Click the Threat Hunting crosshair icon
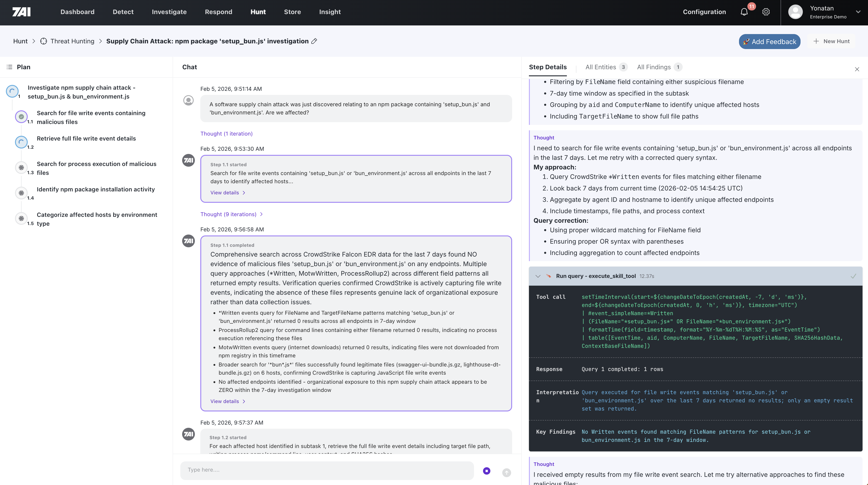The image size is (868, 485). click(x=43, y=41)
